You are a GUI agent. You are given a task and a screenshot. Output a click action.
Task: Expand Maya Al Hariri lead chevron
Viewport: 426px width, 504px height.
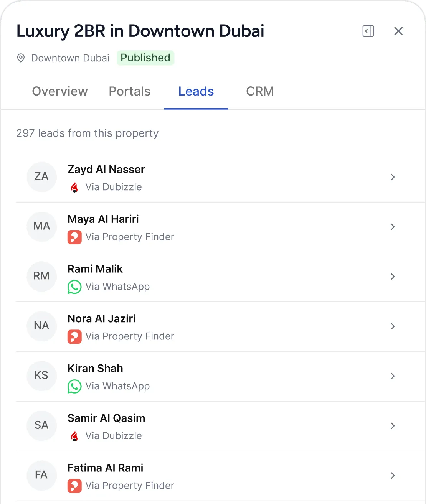tap(393, 227)
